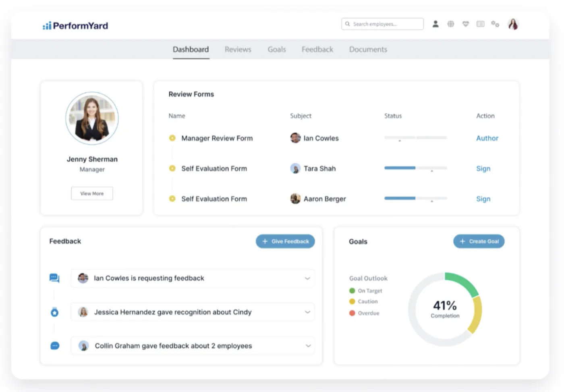Screen dimensions: 564x392
Task: Click the On Target legend entry
Action: 366,291
